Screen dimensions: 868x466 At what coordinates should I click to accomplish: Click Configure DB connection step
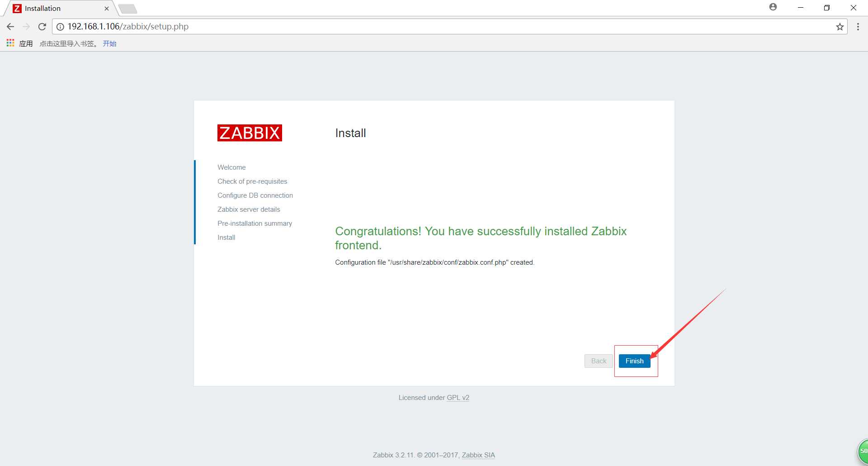255,195
